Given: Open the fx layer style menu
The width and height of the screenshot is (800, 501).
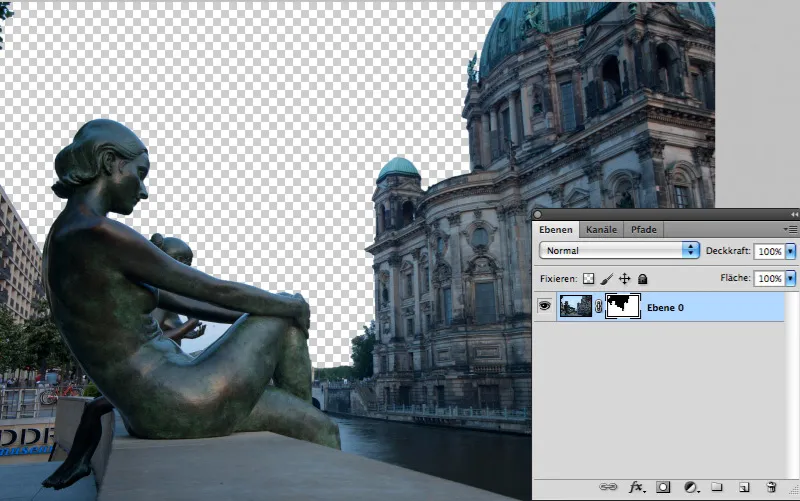Looking at the screenshot, I should pos(636,487).
